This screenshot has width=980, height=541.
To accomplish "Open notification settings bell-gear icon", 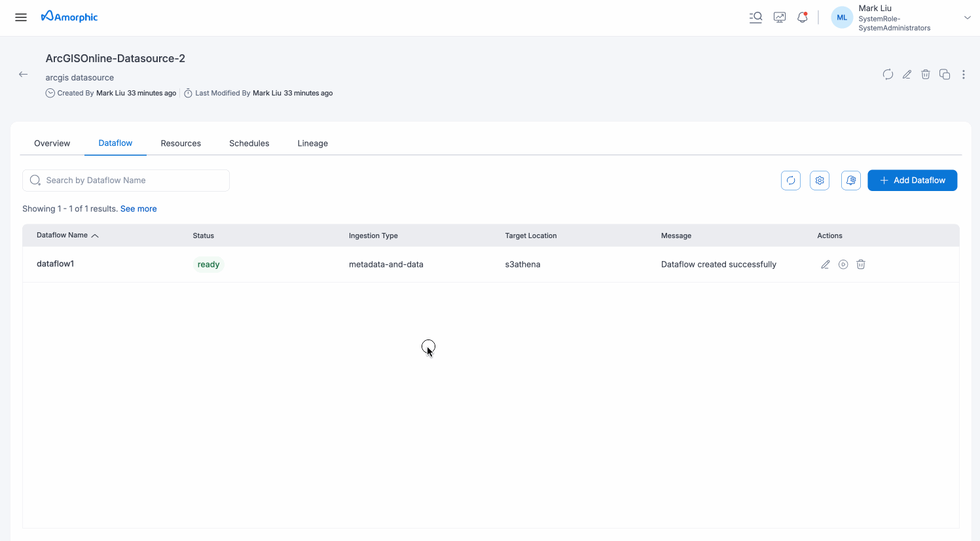I will click(x=850, y=180).
